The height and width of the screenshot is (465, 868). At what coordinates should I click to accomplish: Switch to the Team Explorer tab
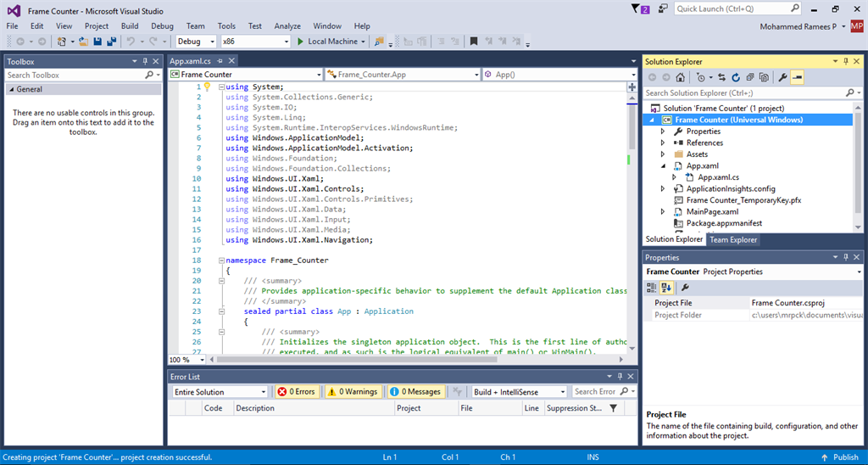pos(733,240)
